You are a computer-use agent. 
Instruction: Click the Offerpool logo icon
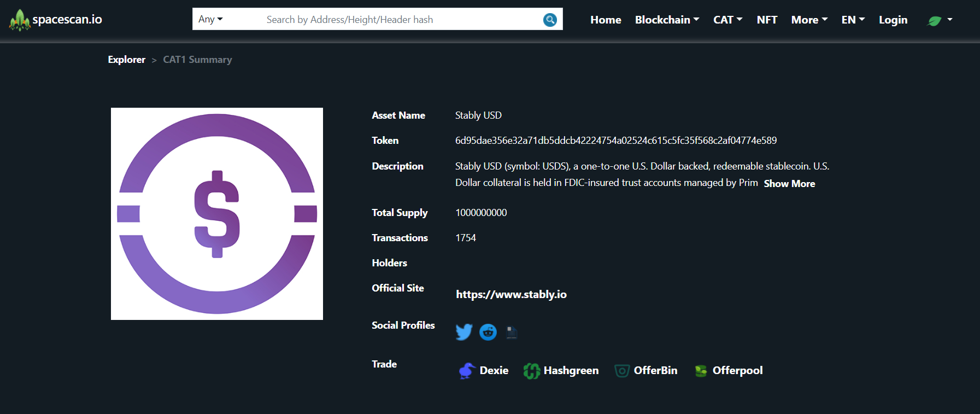pyautogui.click(x=701, y=371)
